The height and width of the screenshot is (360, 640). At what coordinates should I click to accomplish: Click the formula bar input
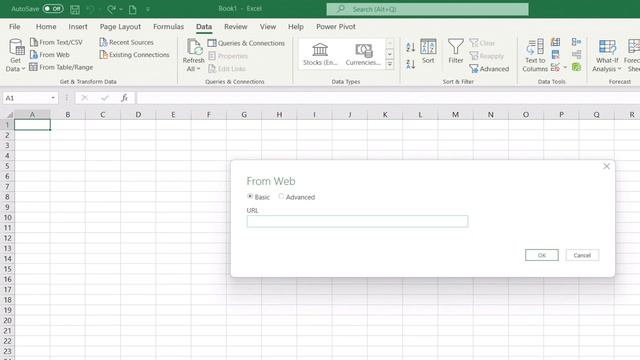pos(388,98)
